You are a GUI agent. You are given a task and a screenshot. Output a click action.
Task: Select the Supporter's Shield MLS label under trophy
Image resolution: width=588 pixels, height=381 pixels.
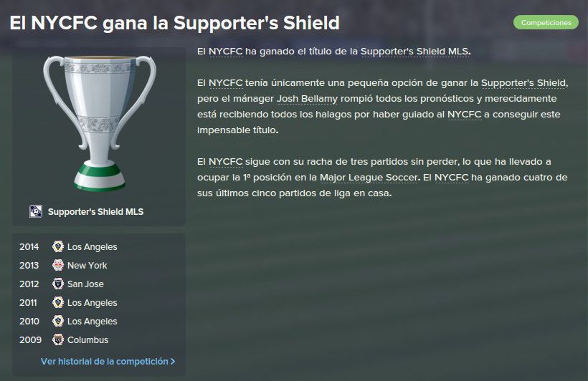95,212
